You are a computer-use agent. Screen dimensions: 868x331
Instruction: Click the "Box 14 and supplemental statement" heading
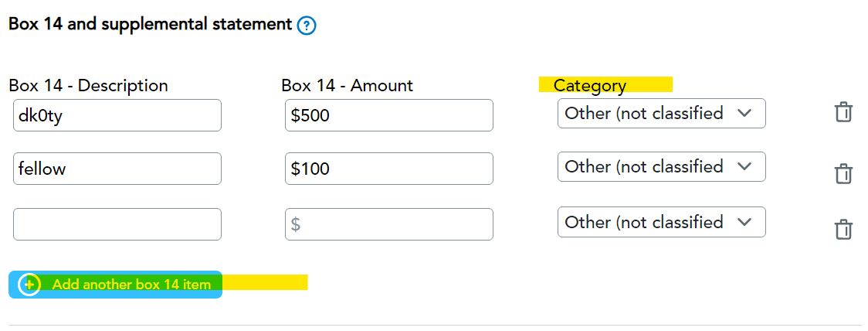[x=150, y=24]
